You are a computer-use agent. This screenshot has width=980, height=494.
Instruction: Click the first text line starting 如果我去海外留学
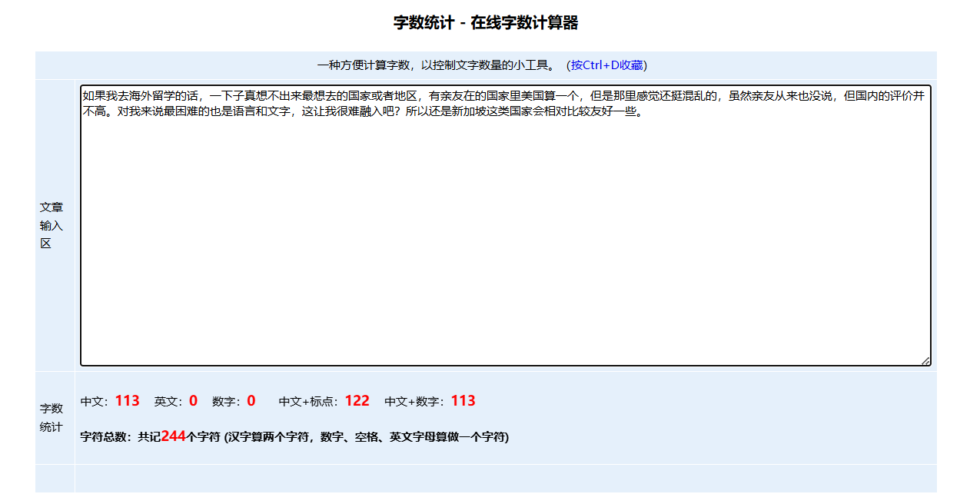(503, 97)
